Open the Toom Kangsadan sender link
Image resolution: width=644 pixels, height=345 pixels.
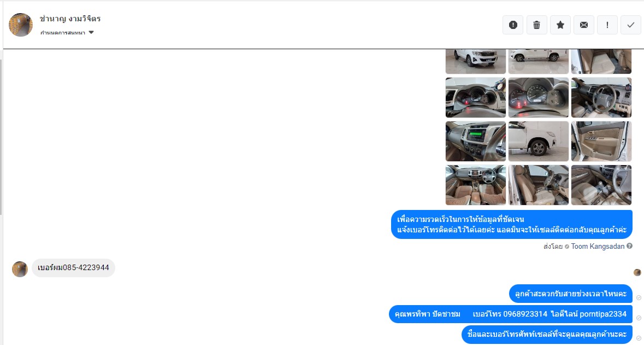click(598, 246)
